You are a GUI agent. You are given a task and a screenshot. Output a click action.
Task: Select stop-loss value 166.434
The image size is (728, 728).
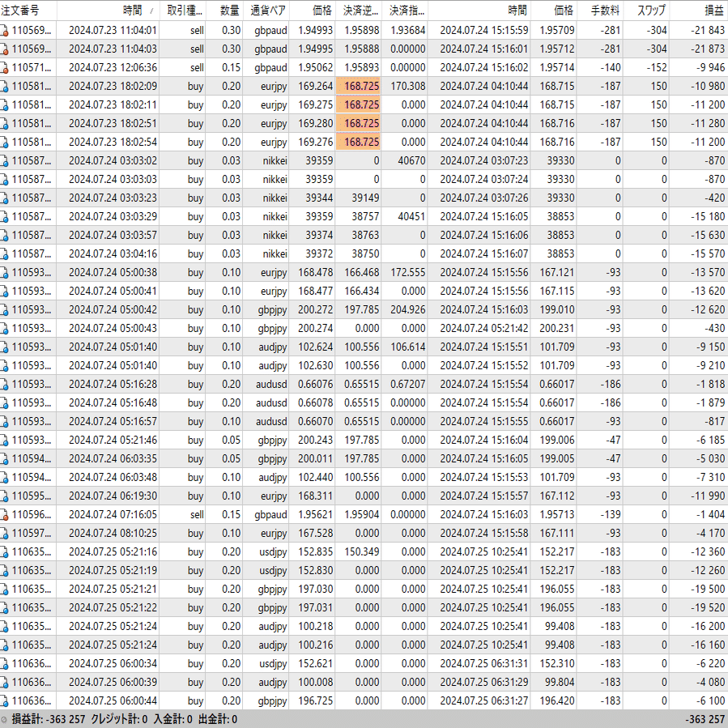point(362,291)
